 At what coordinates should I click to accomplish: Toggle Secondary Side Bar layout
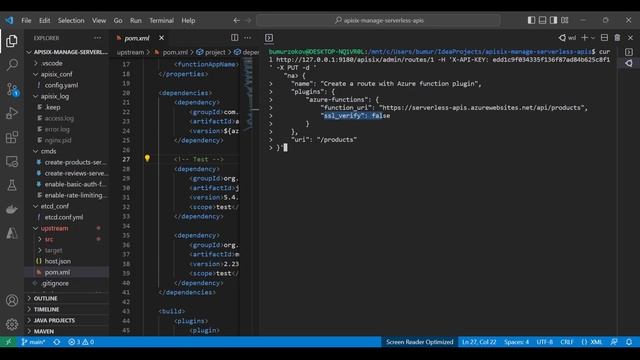point(553,20)
